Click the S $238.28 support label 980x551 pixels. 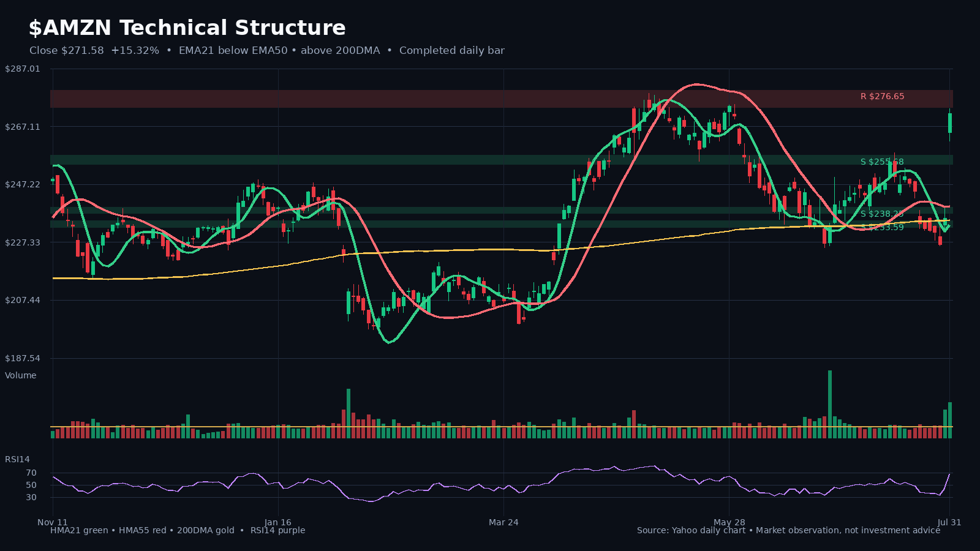(882, 214)
